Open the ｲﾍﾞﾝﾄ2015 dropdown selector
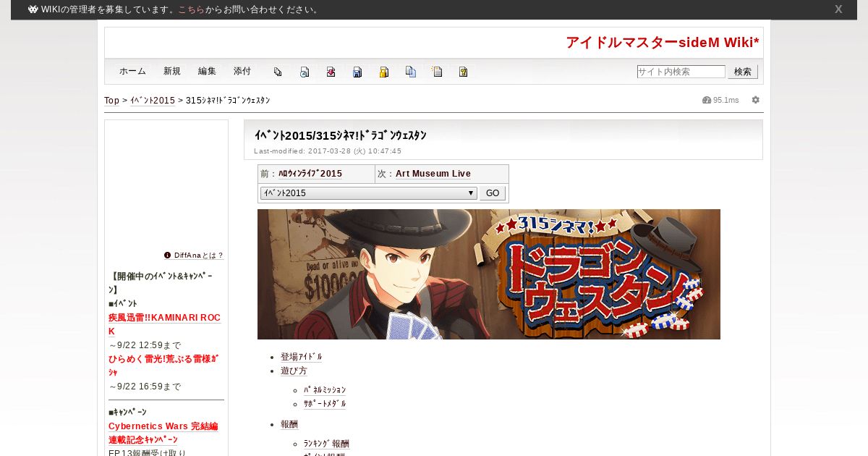This screenshot has height=456, width=868. click(x=368, y=193)
